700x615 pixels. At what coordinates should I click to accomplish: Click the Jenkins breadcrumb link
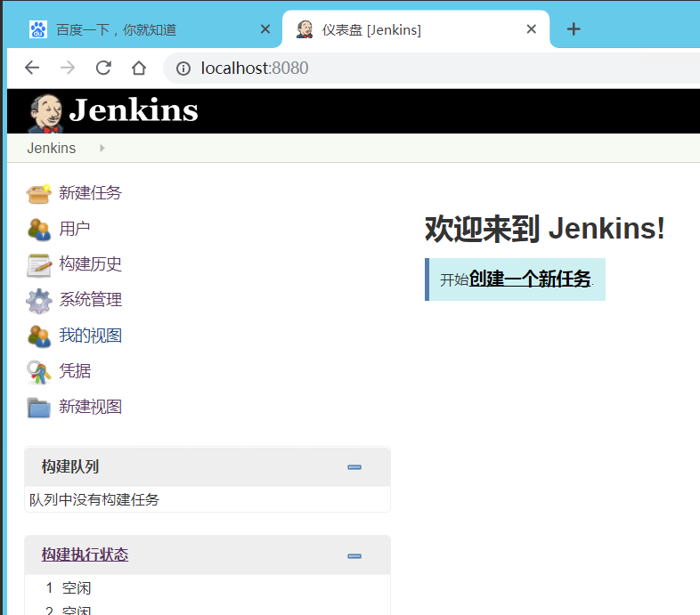[52, 148]
